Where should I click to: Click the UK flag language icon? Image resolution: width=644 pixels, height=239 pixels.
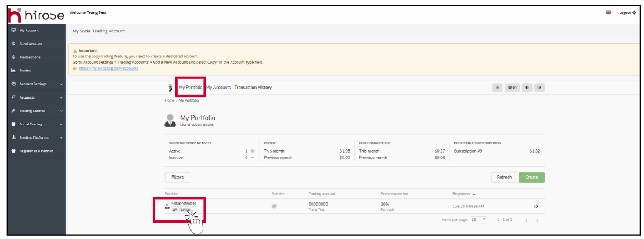coord(609,12)
